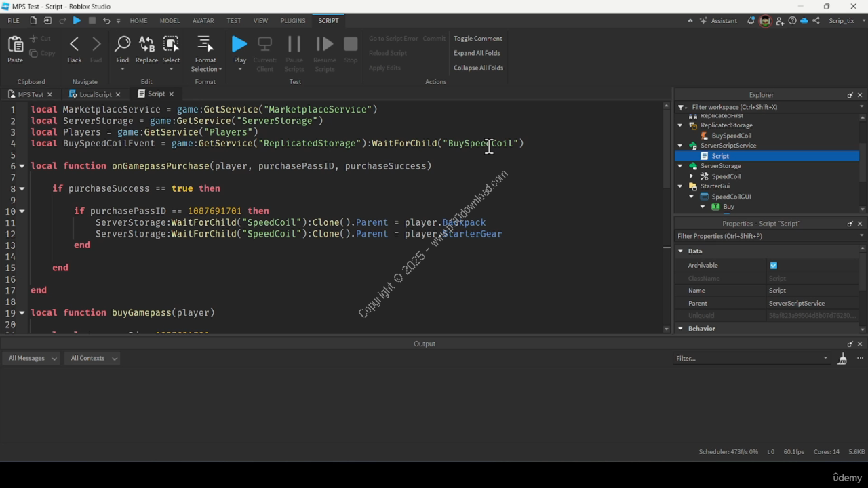Image resolution: width=868 pixels, height=488 pixels.
Task: Switch to the AVATAR ribbon tab
Action: (x=203, y=21)
